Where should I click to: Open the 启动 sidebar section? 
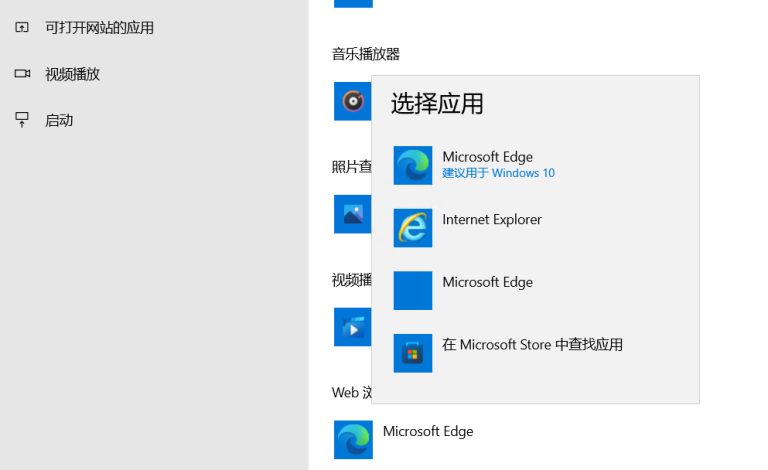[x=154, y=120]
